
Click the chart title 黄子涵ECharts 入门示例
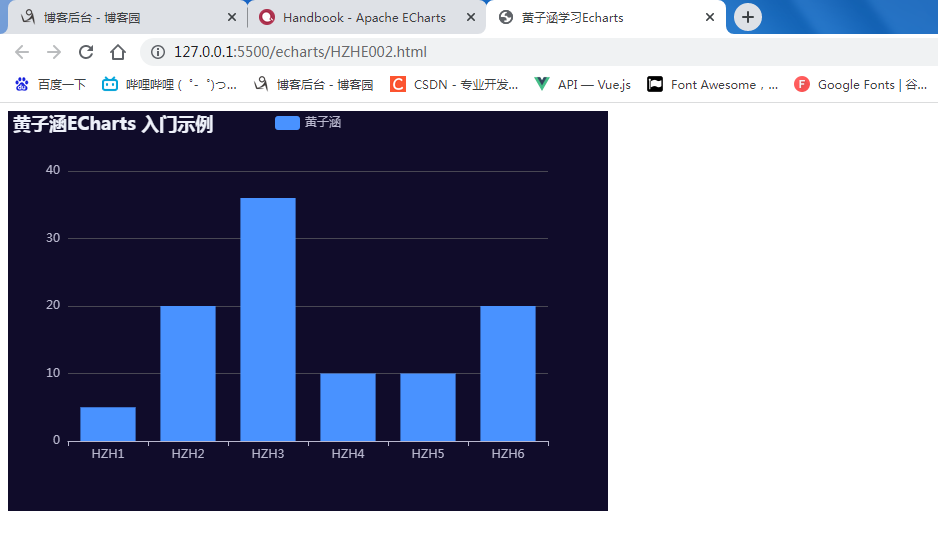click(x=113, y=124)
